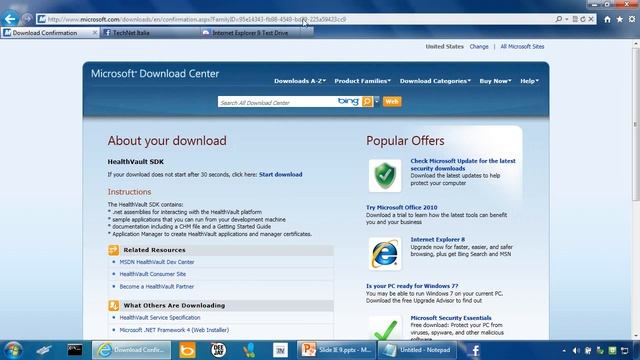This screenshot has height=360, width=640.
Task: Open the Tools gear icon
Action: tap(632, 19)
